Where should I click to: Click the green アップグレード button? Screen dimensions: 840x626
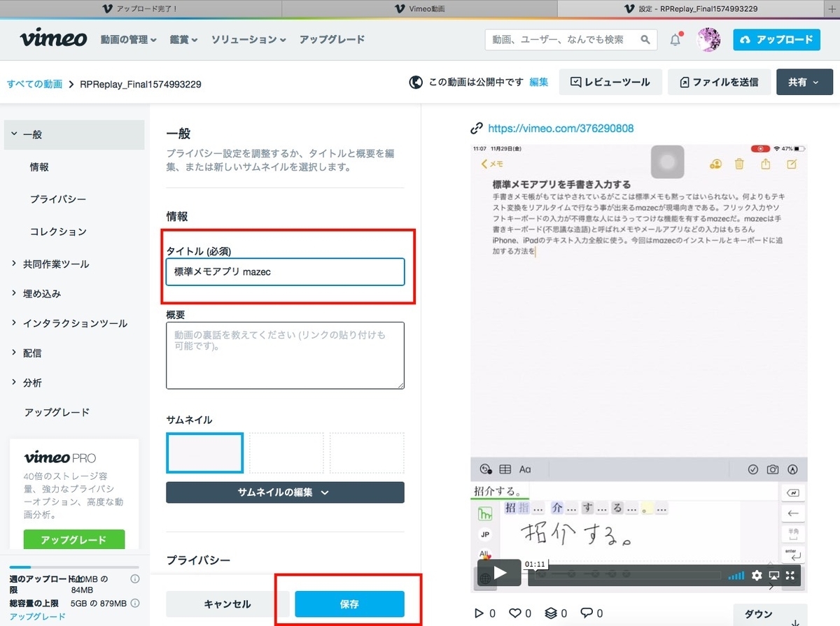tap(73, 540)
